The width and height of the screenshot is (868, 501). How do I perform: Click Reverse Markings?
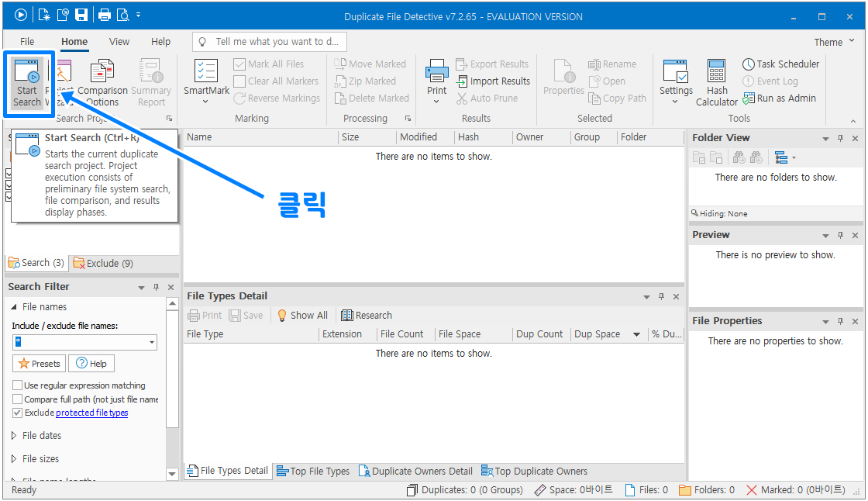(276, 98)
